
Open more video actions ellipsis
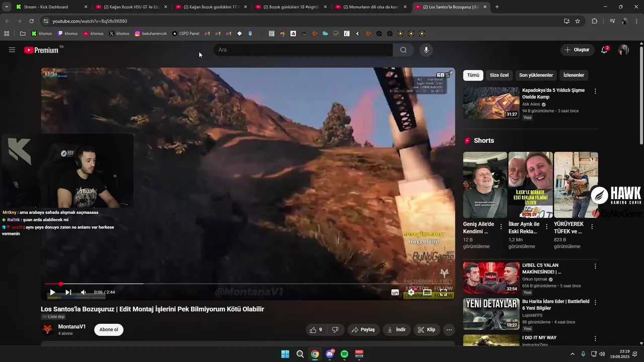pos(449,330)
